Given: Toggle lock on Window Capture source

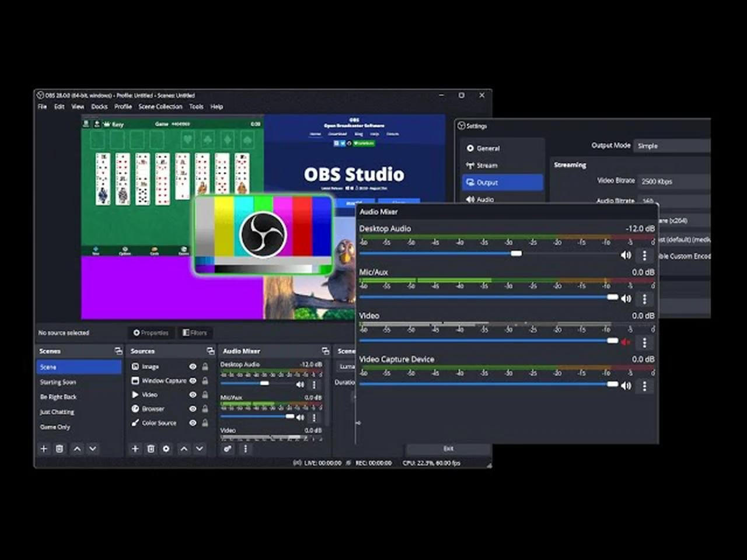Looking at the screenshot, I should (205, 381).
